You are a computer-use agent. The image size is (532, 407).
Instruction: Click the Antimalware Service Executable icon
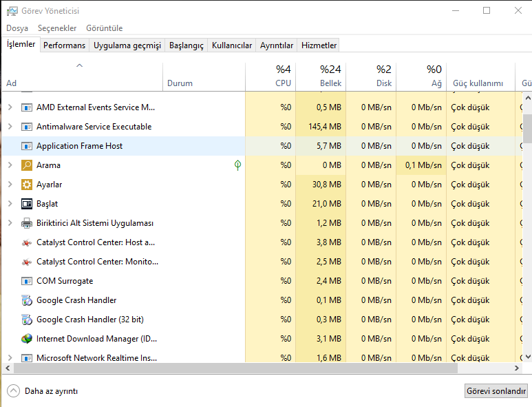coord(26,127)
